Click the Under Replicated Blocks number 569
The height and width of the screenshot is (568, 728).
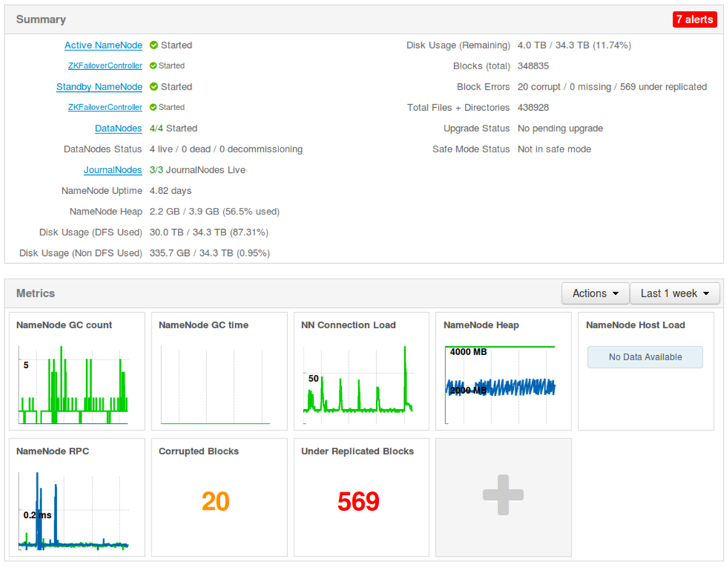(358, 502)
